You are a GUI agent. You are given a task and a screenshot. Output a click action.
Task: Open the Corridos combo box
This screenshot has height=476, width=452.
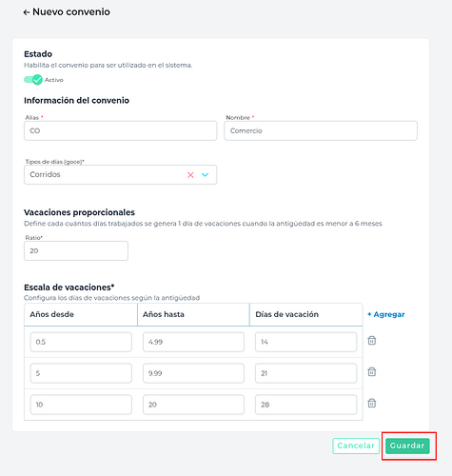point(120,174)
